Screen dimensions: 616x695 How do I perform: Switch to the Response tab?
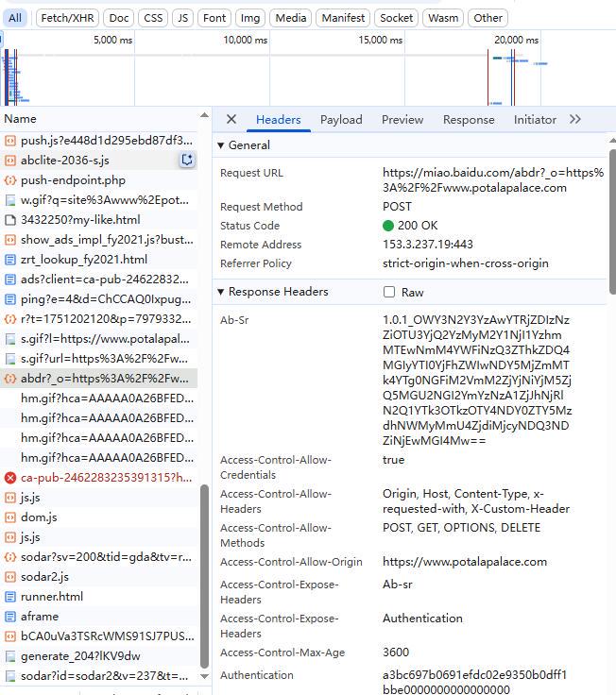tap(469, 120)
